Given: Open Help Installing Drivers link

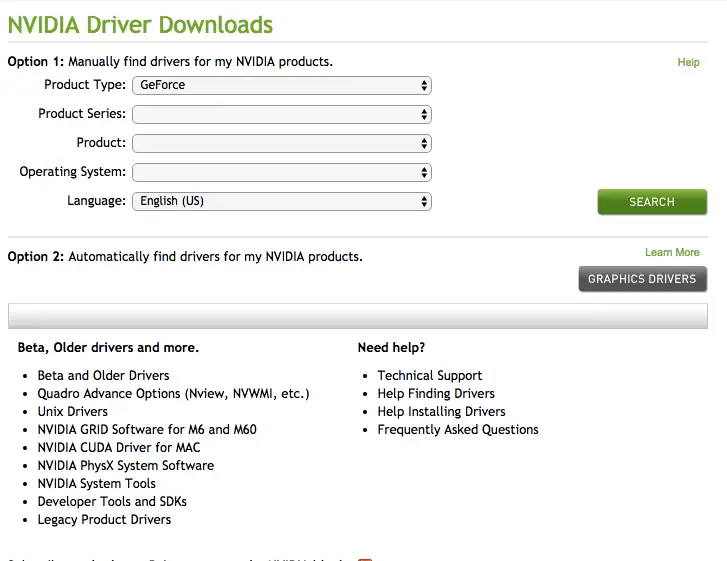Looking at the screenshot, I should coord(441,411).
